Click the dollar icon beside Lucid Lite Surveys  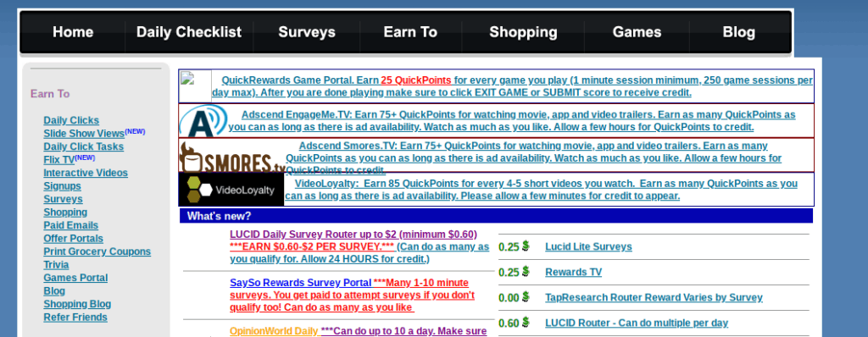526,246
